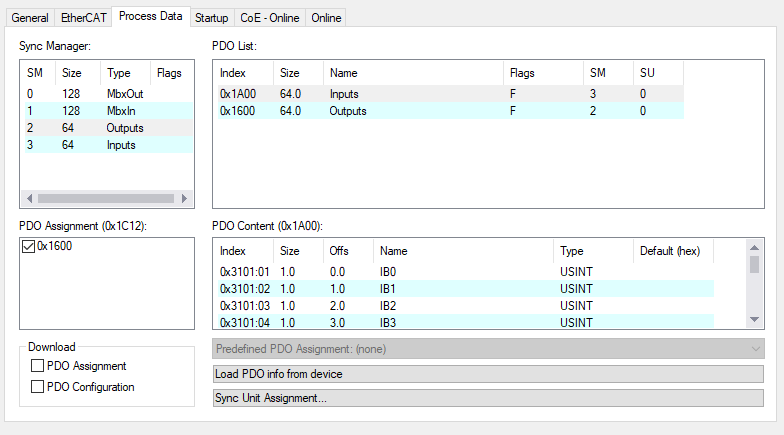Click PDO Content scroll up arrow
Image resolution: width=784 pixels, height=435 pixels.
[x=754, y=248]
